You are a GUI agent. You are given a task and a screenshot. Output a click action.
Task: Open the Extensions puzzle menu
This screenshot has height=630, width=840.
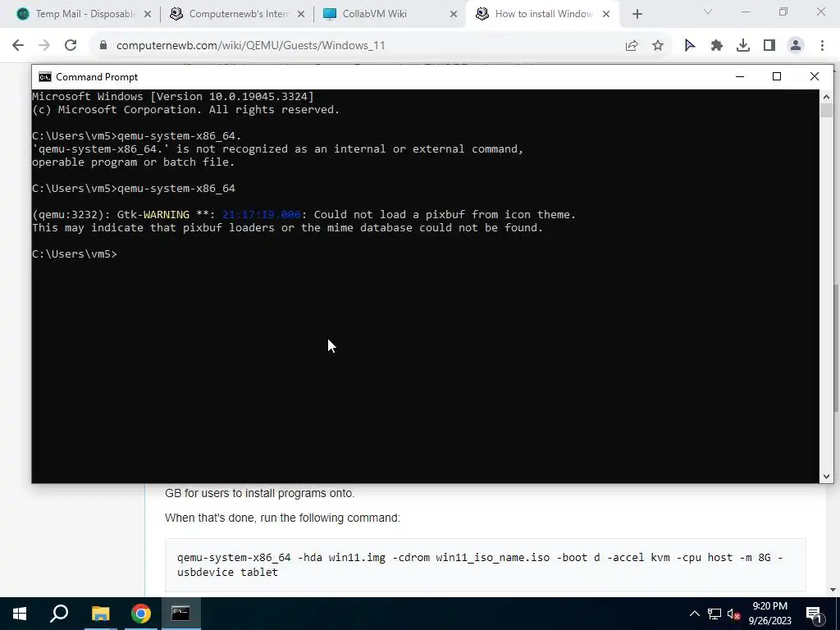tap(717, 46)
